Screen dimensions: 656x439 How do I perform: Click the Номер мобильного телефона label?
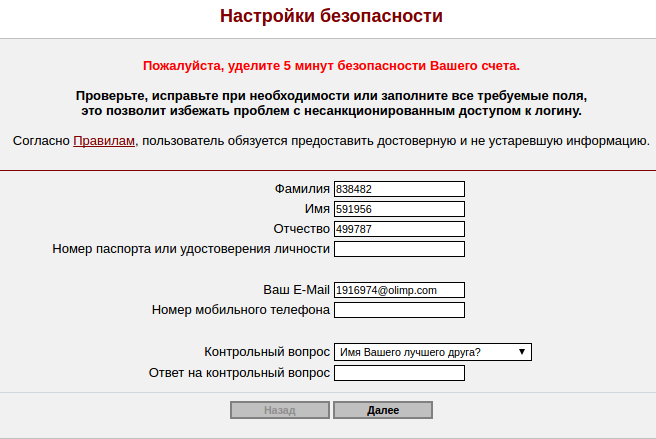click(x=241, y=310)
